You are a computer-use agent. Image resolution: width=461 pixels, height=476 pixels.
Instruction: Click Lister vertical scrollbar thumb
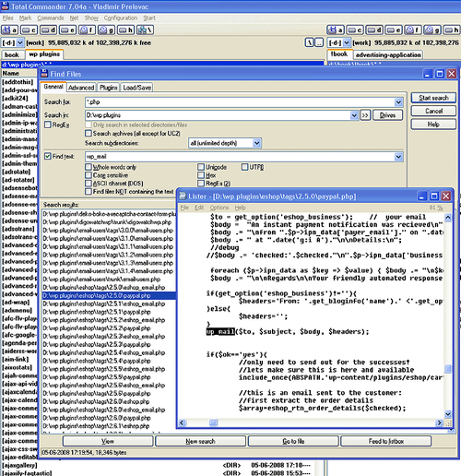(x=448, y=368)
